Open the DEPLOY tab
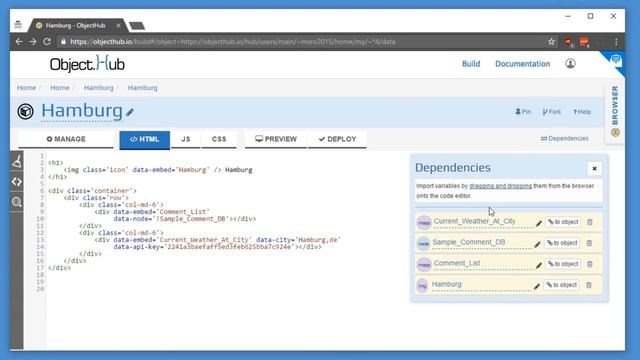The image size is (640, 360). pyautogui.click(x=338, y=139)
